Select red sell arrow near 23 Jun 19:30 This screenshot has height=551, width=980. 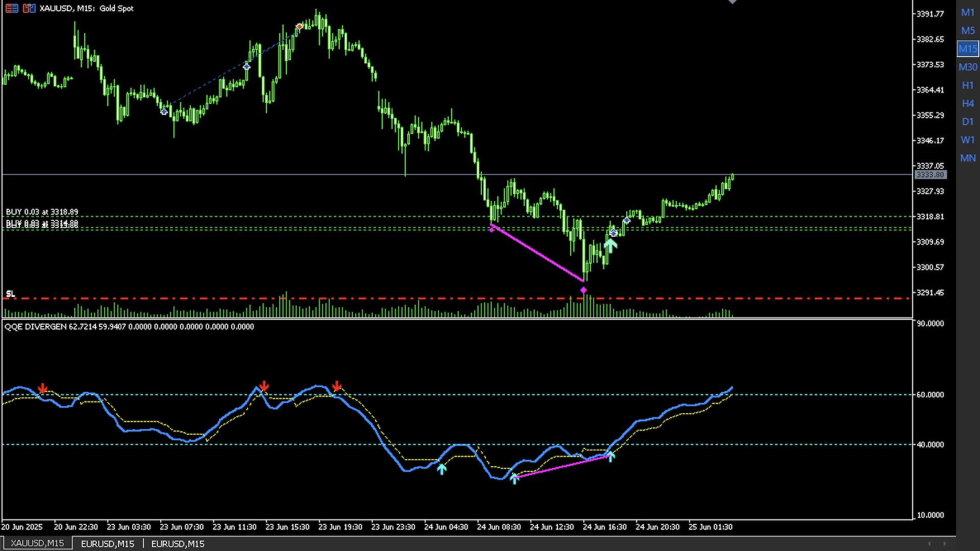point(337,386)
